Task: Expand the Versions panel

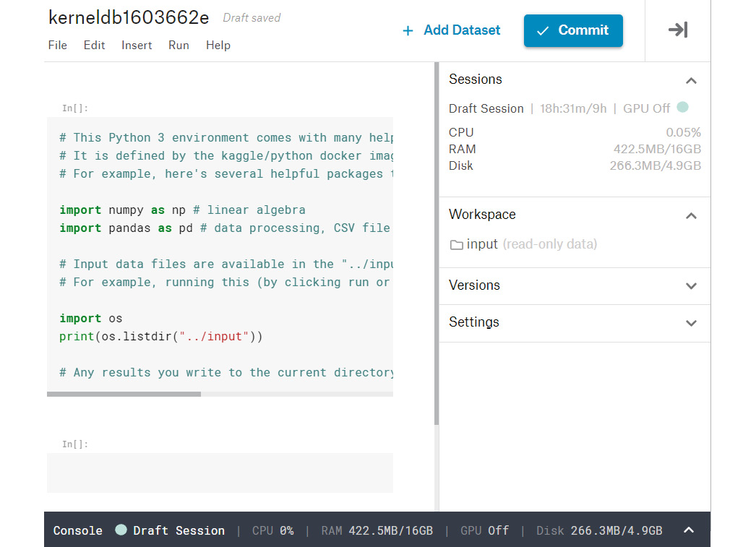Action: [691, 286]
